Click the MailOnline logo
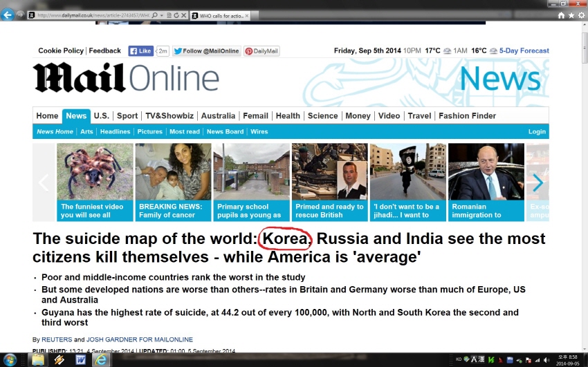This screenshot has width=588, height=367. (126, 77)
